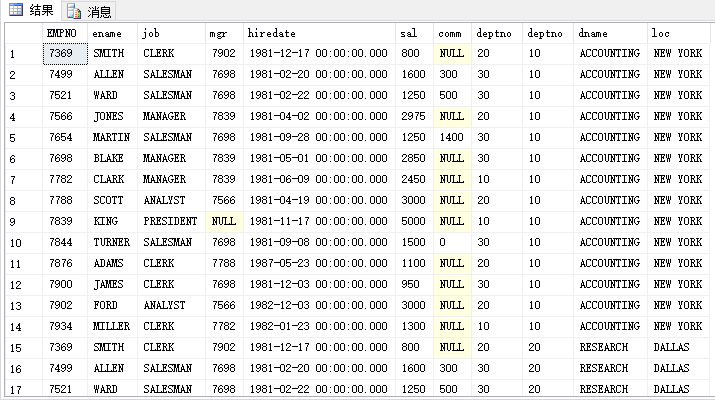This screenshot has height=400, width=715.
Task: Select the sal column header
Action: 414,33
